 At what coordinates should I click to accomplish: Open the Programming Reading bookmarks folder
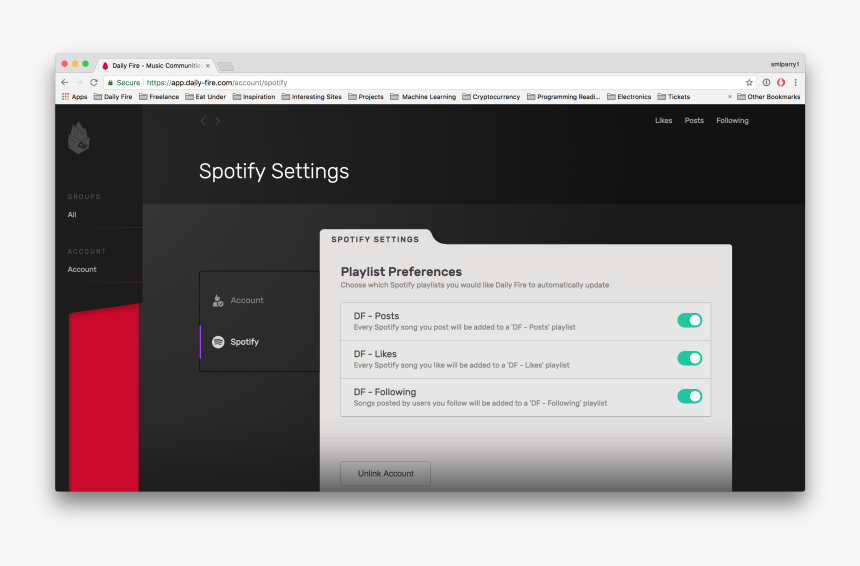click(x=563, y=97)
